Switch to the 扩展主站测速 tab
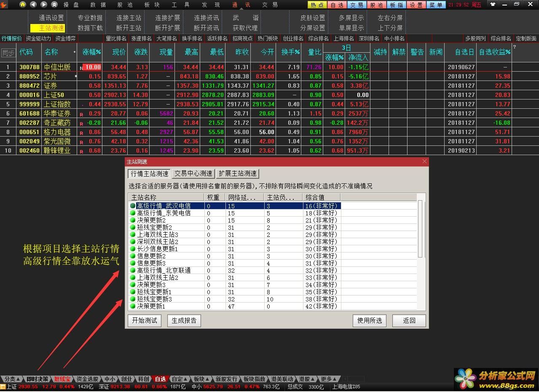The height and width of the screenshot is (392, 539). (238, 174)
